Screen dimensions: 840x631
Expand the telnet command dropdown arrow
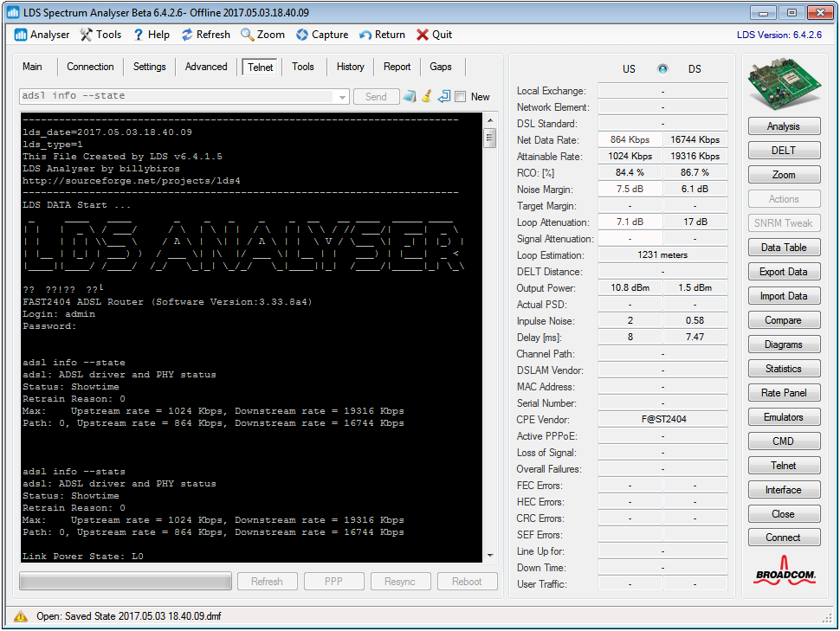pyautogui.click(x=342, y=97)
